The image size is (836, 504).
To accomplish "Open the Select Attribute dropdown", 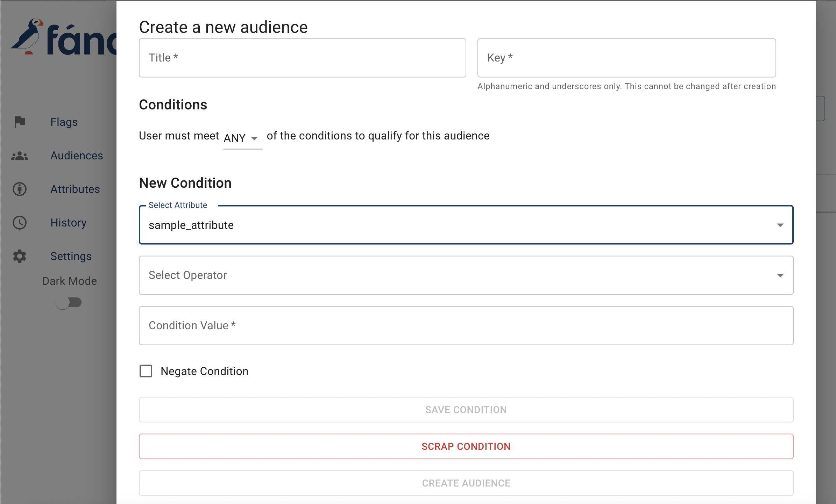I will point(466,225).
